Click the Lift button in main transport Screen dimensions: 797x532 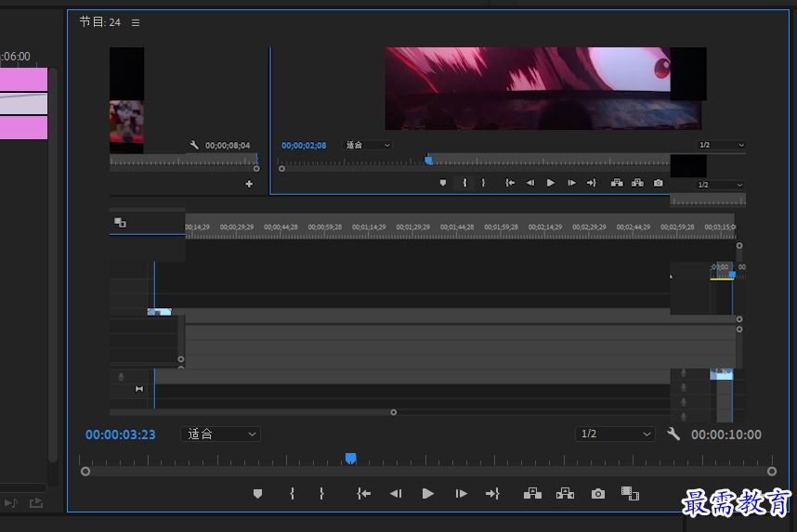pos(532,493)
